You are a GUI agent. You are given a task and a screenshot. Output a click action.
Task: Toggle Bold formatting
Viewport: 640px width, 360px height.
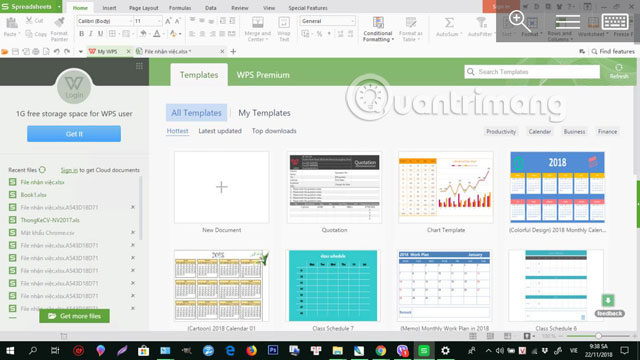[x=81, y=34]
